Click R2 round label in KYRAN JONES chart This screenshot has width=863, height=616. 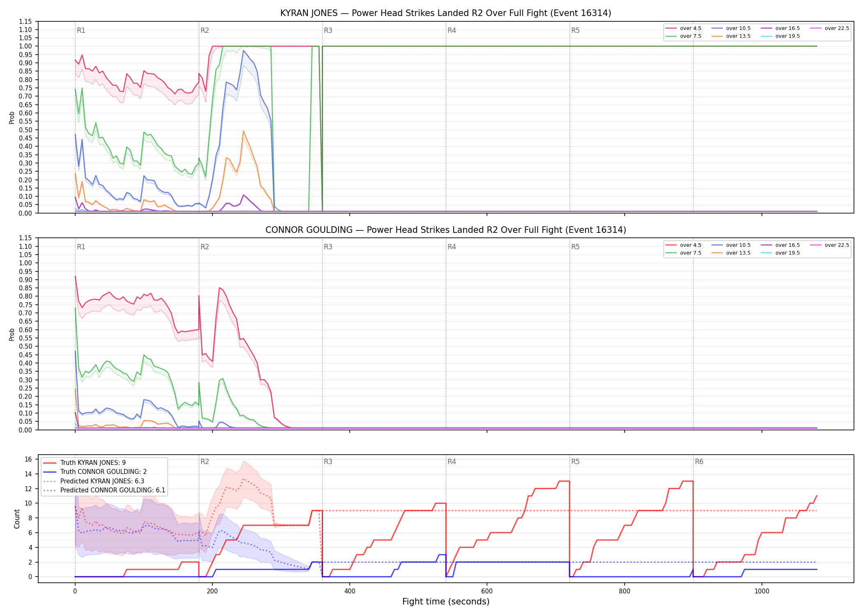(x=205, y=30)
